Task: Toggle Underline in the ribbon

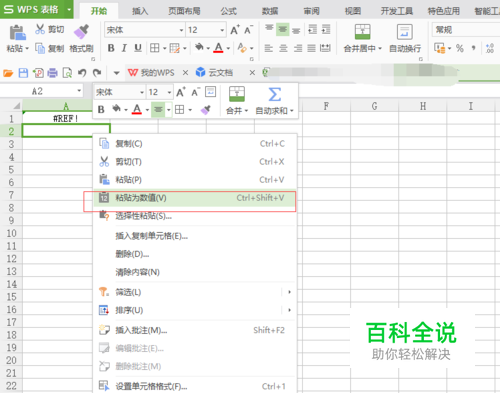Action: (138, 48)
